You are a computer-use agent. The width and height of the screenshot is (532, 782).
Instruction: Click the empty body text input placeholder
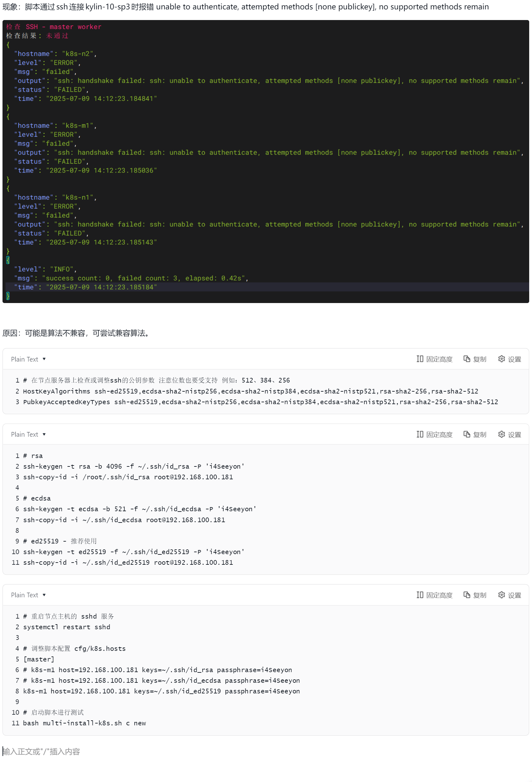click(x=41, y=751)
